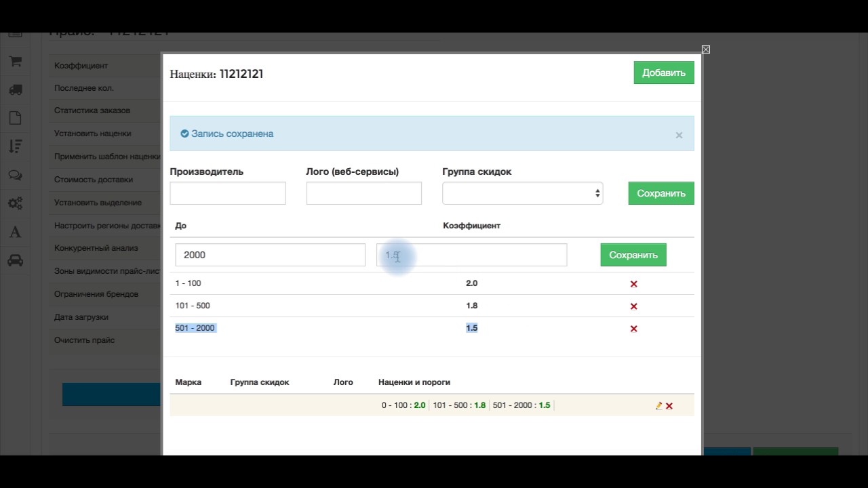The width and height of the screenshot is (868, 488).
Task: Open Зоны видимости прайс-листа menu item
Action: tap(107, 271)
